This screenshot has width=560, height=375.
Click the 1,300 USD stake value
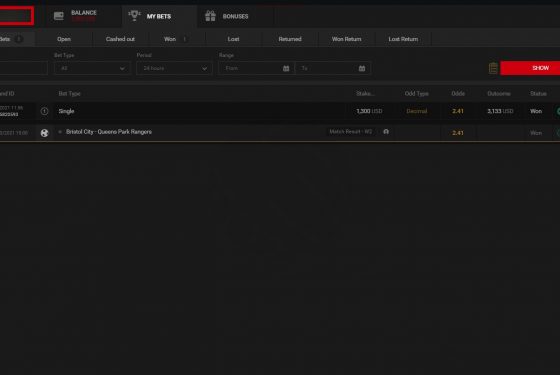click(x=369, y=111)
